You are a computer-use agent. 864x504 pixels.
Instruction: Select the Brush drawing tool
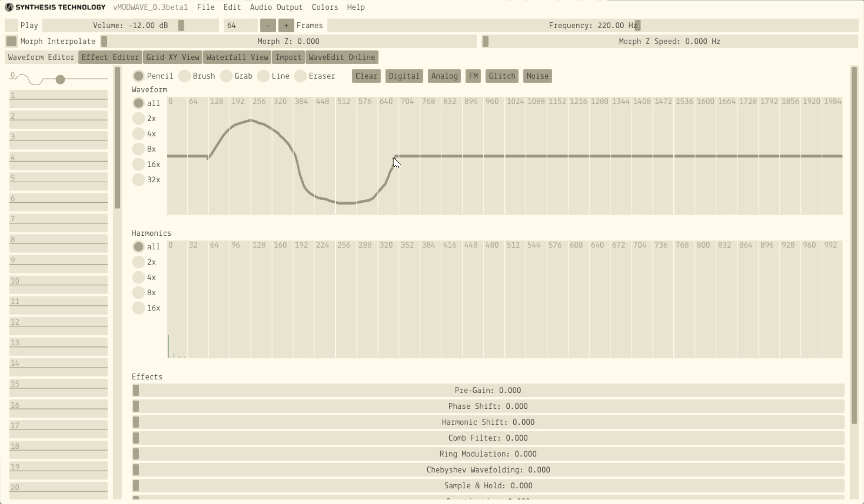tap(184, 76)
